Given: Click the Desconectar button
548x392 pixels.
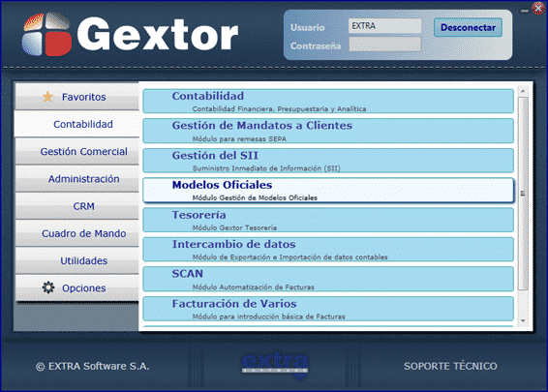Looking at the screenshot, I should coord(468,27).
